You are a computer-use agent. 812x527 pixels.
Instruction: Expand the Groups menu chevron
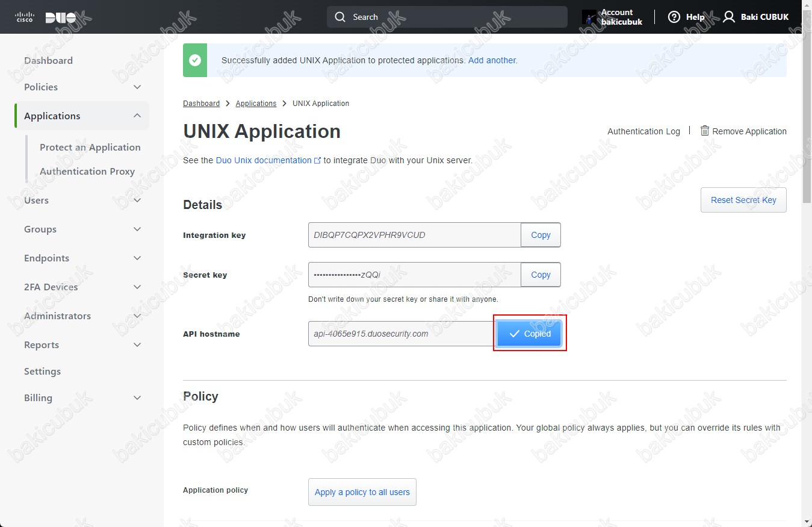point(137,229)
